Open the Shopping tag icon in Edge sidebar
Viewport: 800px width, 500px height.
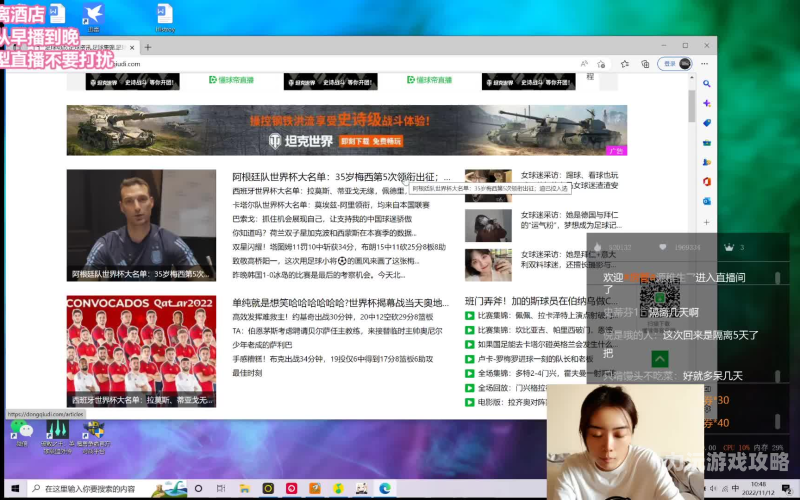coord(707,123)
